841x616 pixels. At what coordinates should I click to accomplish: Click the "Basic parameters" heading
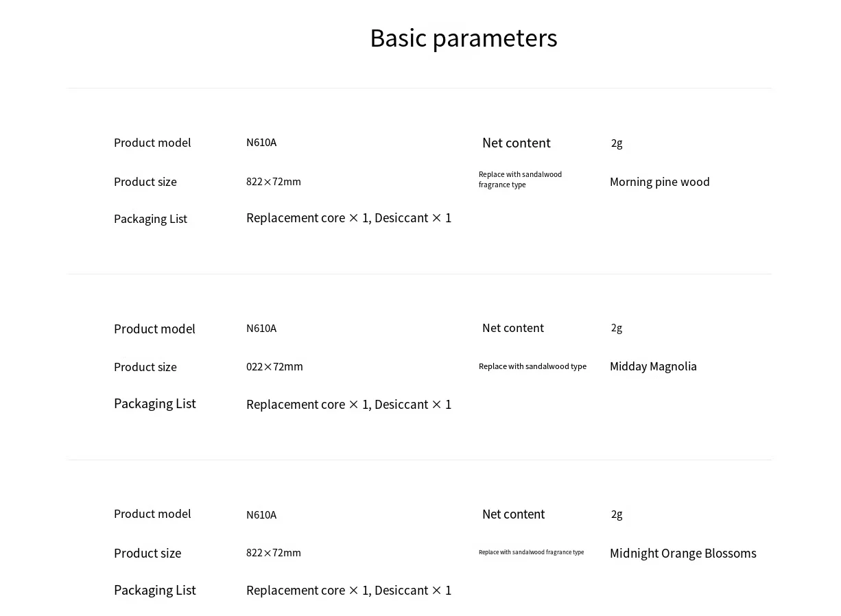(463, 38)
